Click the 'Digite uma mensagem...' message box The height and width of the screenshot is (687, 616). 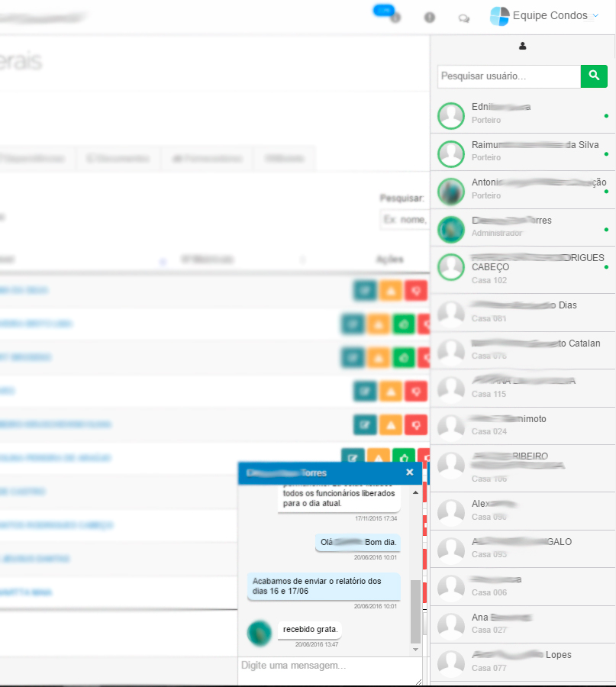(330, 670)
